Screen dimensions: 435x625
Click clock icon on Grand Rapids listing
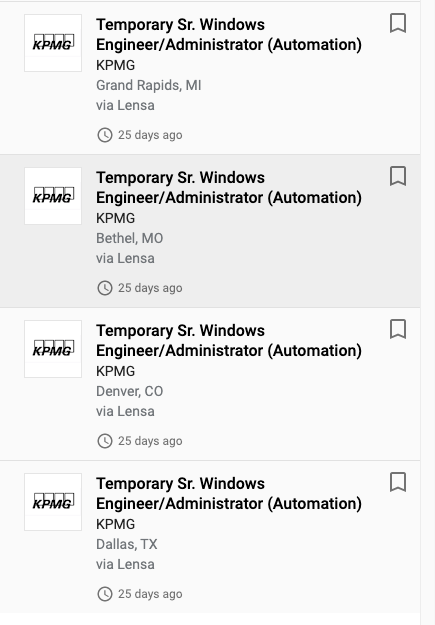pyautogui.click(x=105, y=135)
